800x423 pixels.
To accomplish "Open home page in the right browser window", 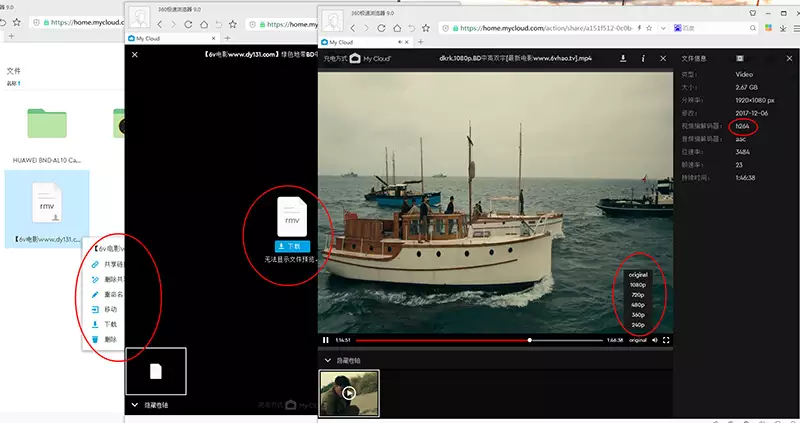I will tap(396, 28).
